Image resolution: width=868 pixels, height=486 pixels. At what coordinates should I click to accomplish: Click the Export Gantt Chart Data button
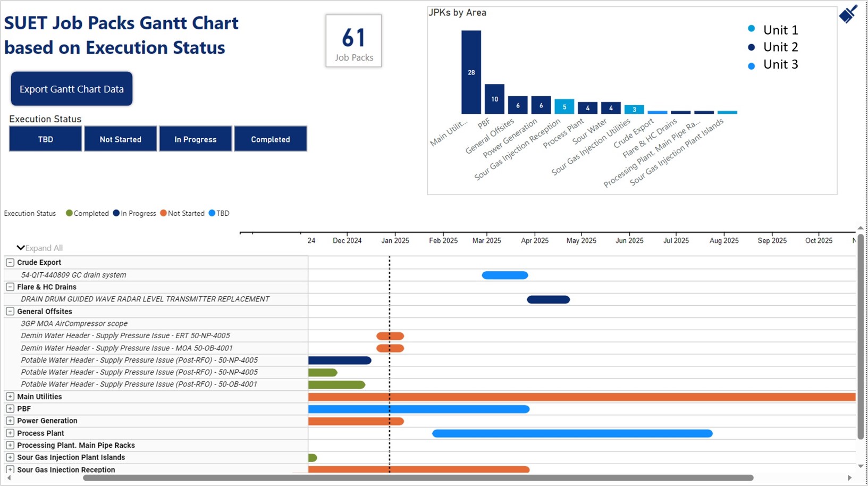coord(72,89)
